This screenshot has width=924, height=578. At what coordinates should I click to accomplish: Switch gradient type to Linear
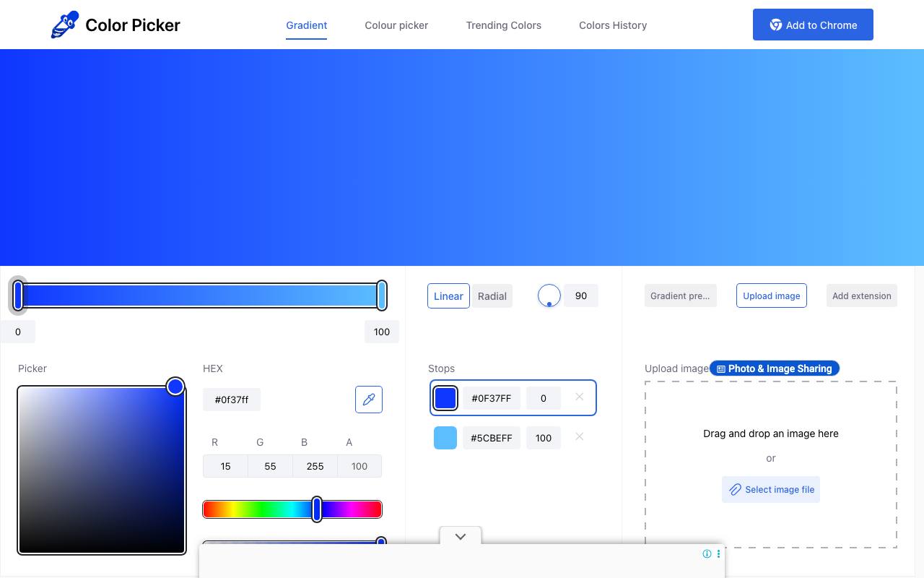point(448,296)
